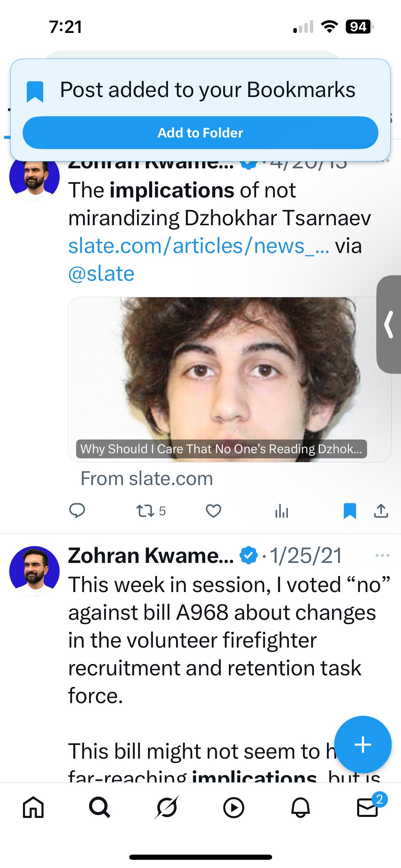Open the @slate mention
The width and height of the screenshot is (401, 868).
coord(101,274)
